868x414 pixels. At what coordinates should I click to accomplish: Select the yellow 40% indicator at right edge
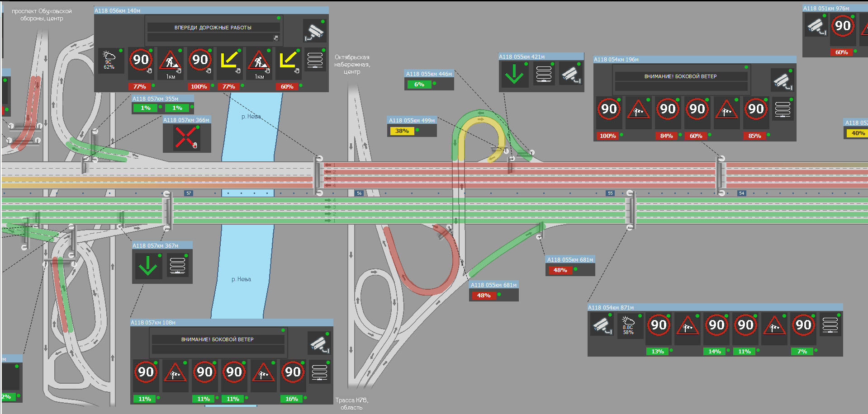[857, 133]
